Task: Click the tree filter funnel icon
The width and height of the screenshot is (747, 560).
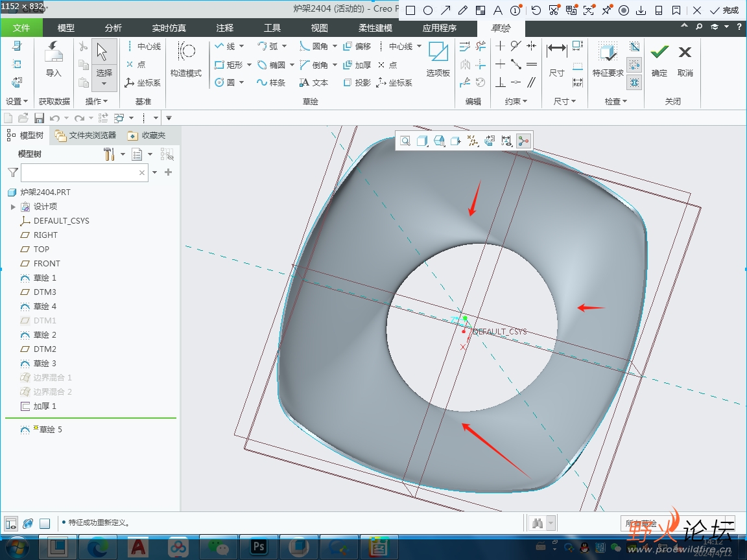Action: coord(13,172)
